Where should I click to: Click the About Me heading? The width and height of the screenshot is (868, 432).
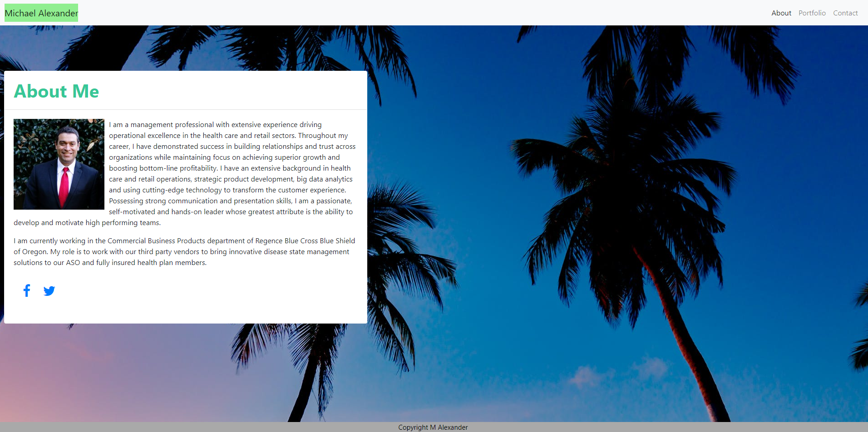pyautogui.click(x=56, y=91)
